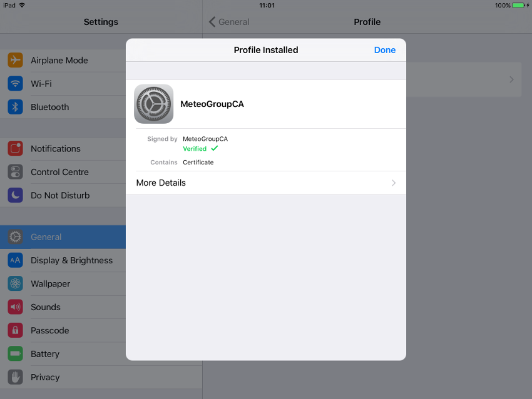
Task: Tap the red Notifications icon
Action: click(x=16, y=149)
